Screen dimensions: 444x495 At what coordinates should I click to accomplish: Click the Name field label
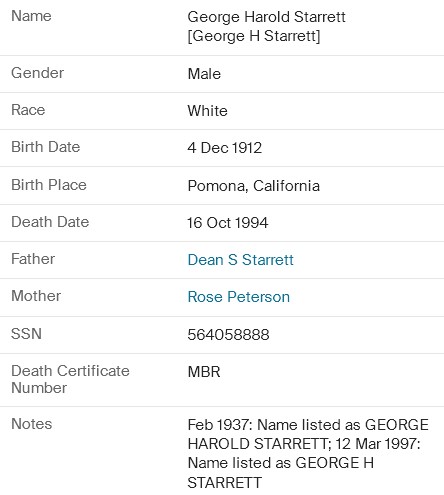click(x=31, y=16)
